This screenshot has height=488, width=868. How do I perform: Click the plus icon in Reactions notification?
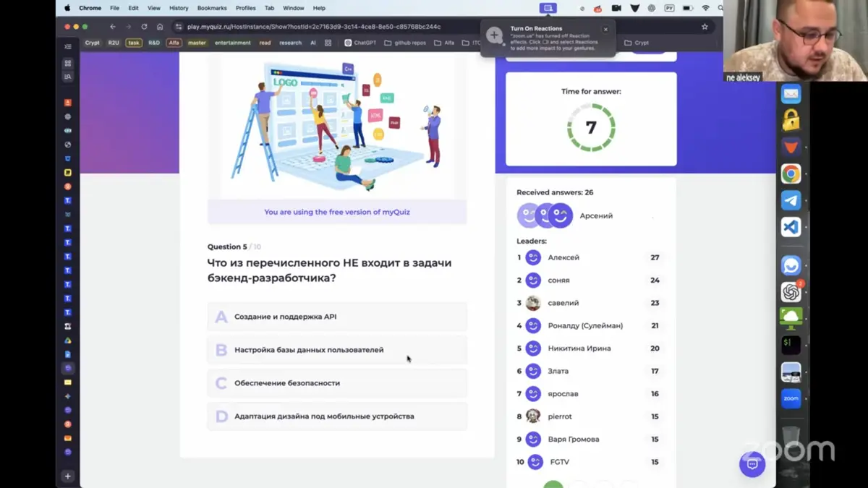coord(495,35)
